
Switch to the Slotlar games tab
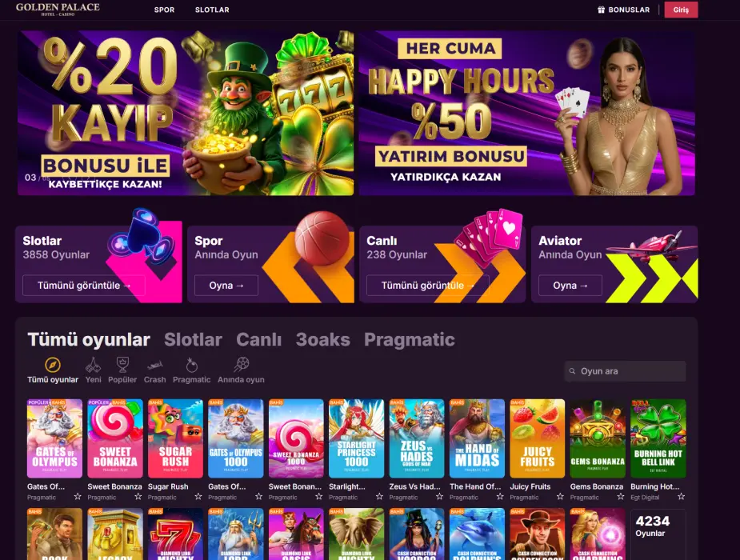(x=193, y=340)
